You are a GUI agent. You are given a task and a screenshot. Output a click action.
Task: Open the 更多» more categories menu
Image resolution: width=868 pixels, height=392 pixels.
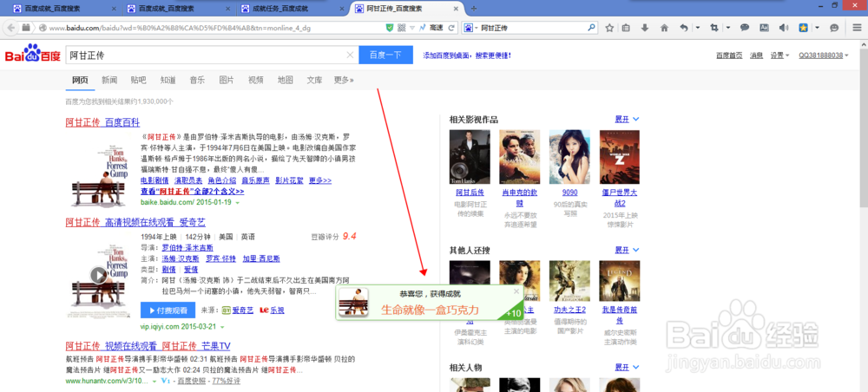point(343,80)
